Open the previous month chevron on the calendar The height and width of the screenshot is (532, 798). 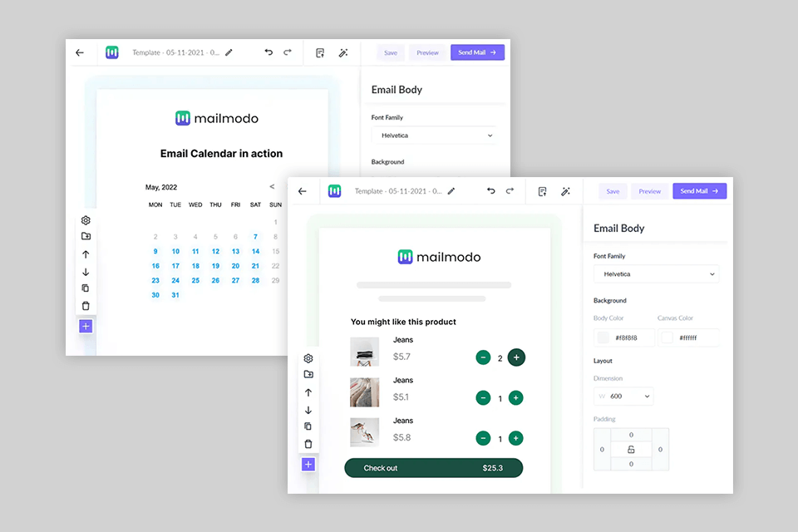(272, 187)
